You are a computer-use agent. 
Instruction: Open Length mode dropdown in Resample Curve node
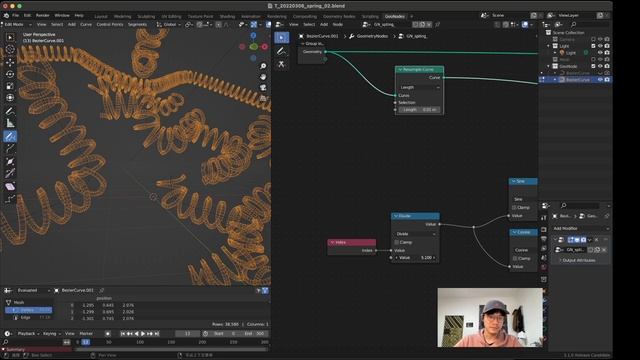(419, 87)
